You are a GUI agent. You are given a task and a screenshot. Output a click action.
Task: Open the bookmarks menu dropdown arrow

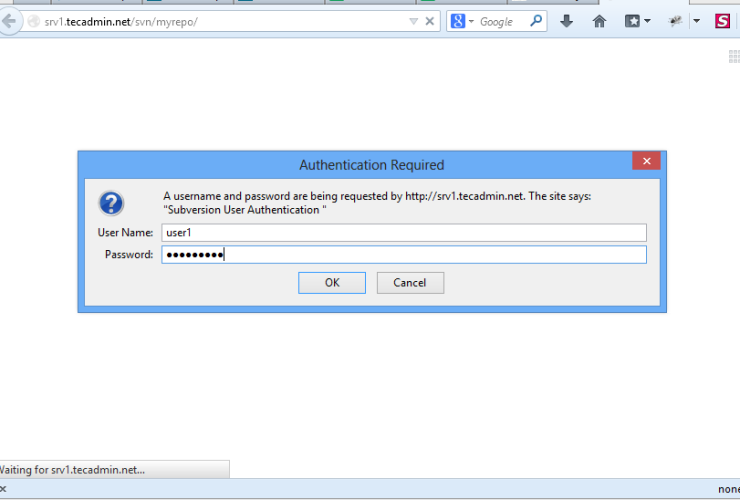coord(647,21)
